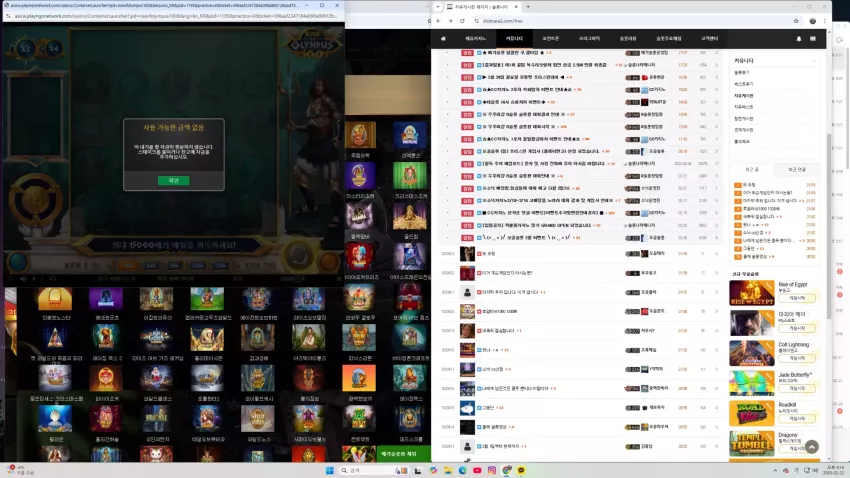Go forward in the slotnara browser window

pos(450,21)
